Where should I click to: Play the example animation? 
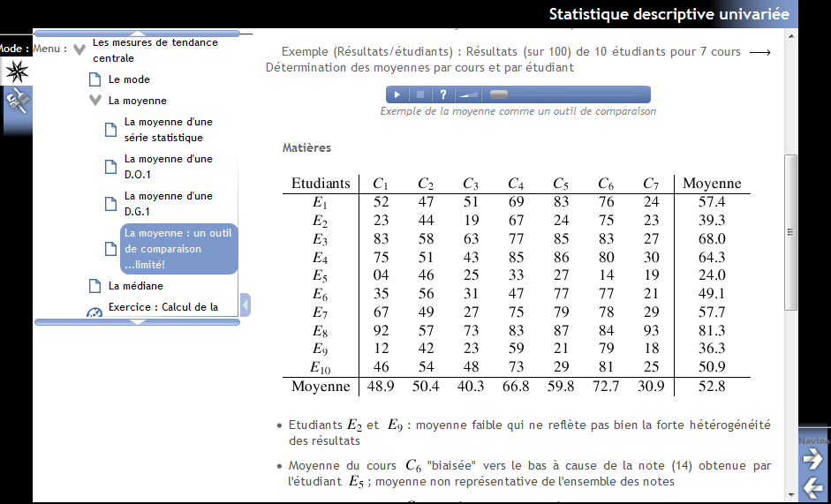pos(397,94)
